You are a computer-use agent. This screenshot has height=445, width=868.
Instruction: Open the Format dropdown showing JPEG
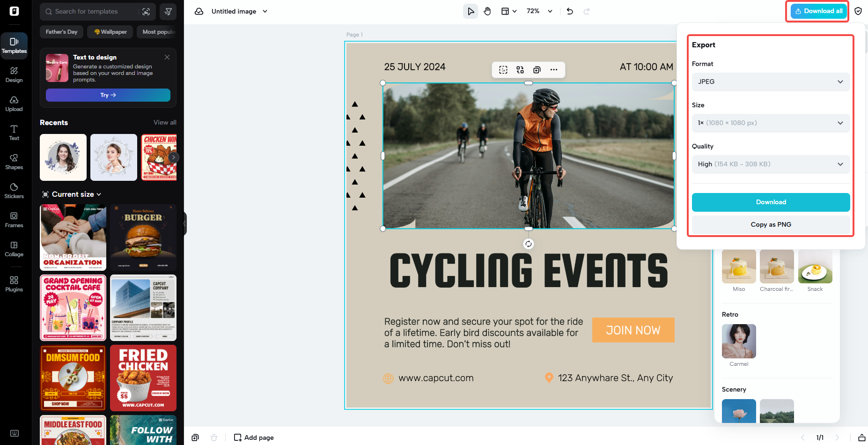click(x=770, y=82)
